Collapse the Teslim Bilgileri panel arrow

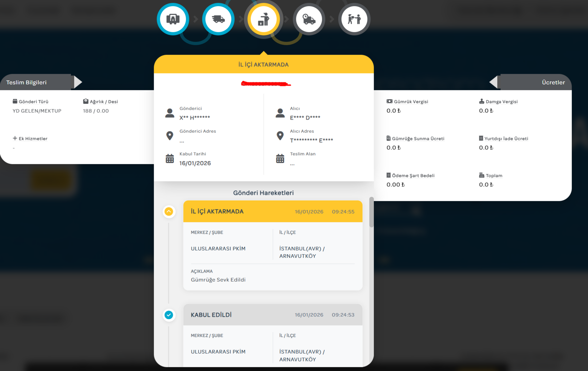[x=78, y=82]
